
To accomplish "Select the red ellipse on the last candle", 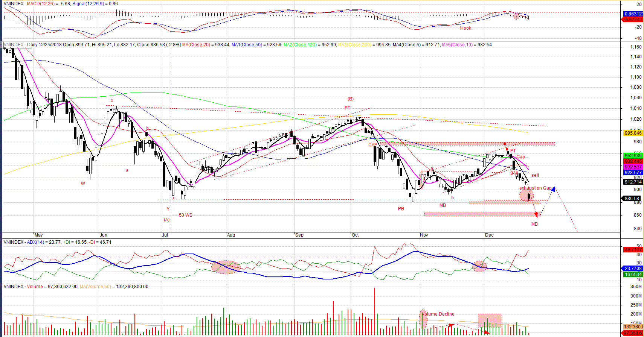I will 526,195.
